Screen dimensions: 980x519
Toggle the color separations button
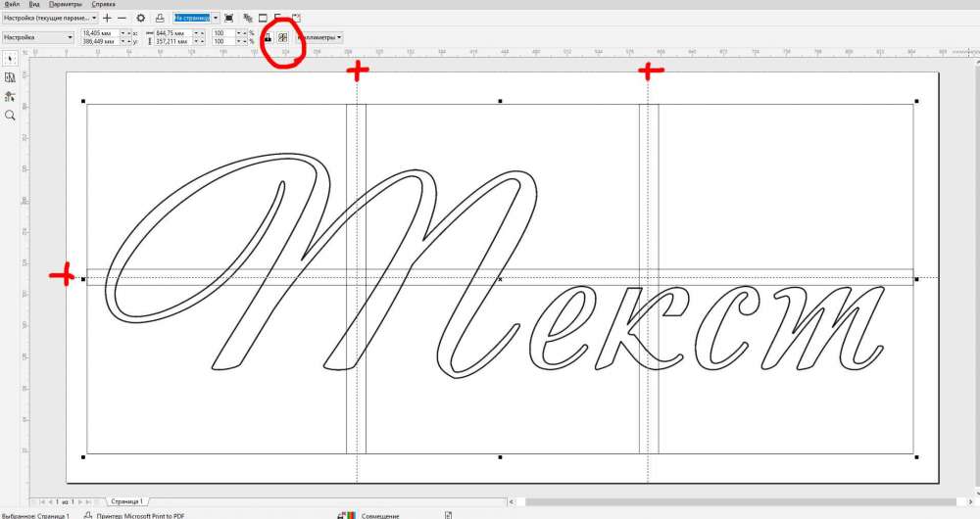click(x=247, y=18)
